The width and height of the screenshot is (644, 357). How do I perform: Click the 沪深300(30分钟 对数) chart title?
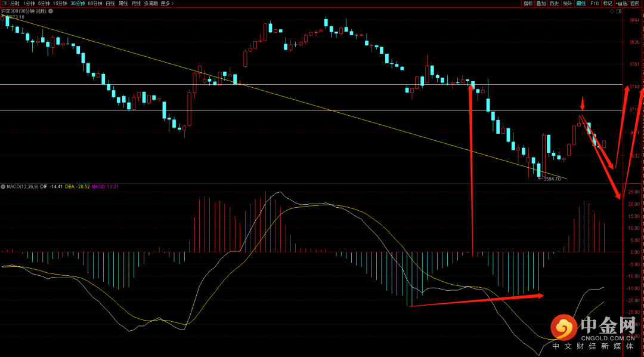[x=24, y=11]
